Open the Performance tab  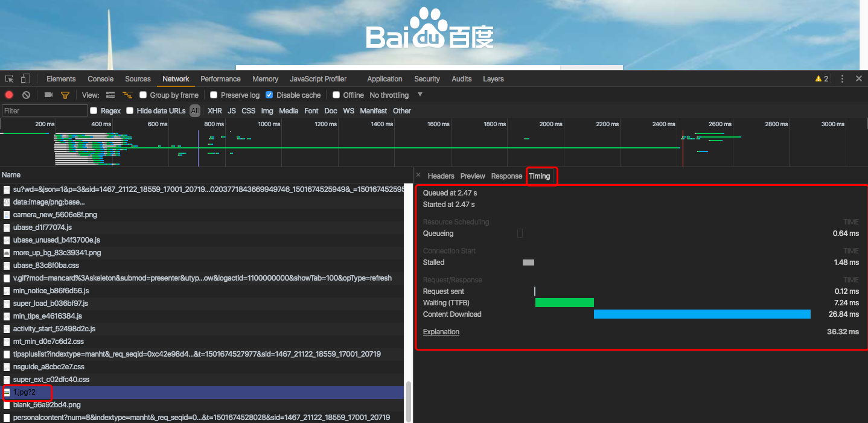coord(220,79)
